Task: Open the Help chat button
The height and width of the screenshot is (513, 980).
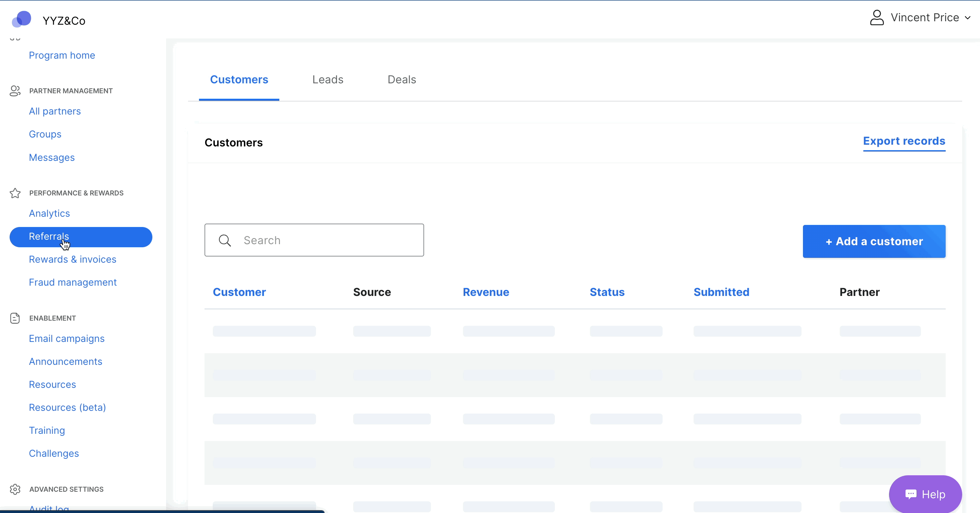Action: pyautogui.click(x=925, y=494)
